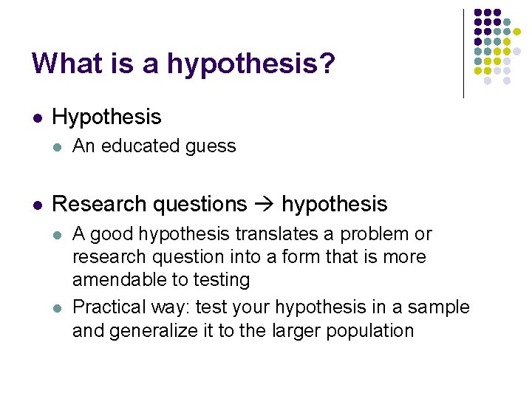Select the 'research question into a form' line
Screen dimensions: 532x399
[250, 256]
